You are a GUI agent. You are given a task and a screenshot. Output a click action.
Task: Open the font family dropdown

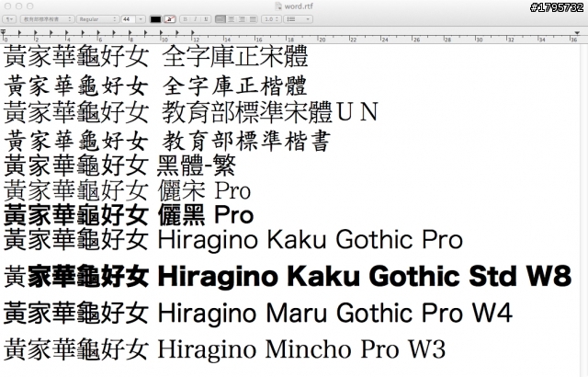point(47,19)
